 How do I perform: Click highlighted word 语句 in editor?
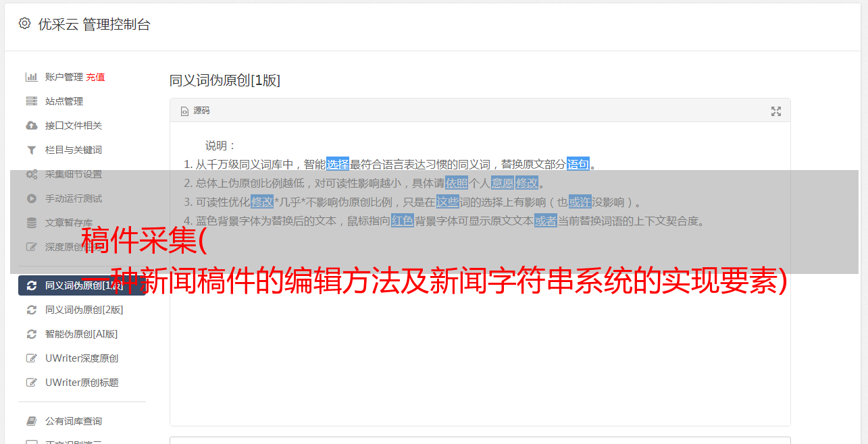point(578,164)
